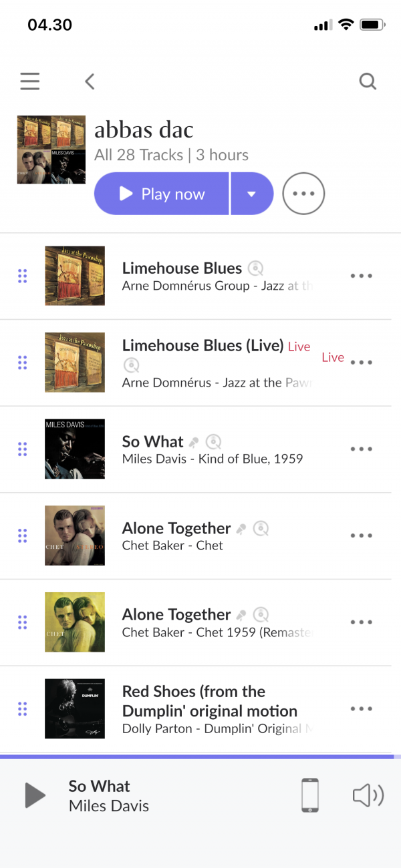Click the disc icon next to Limehouse Blues
This screenshot has width=401, height=868.
point(255,268)
